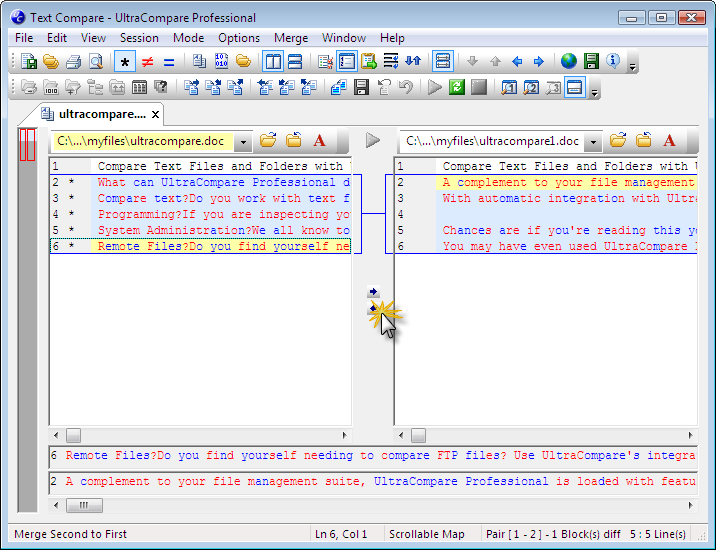The image size is (716, 550).
Task: Open print preview magnifier icon
Action: [x=95, y=61]
